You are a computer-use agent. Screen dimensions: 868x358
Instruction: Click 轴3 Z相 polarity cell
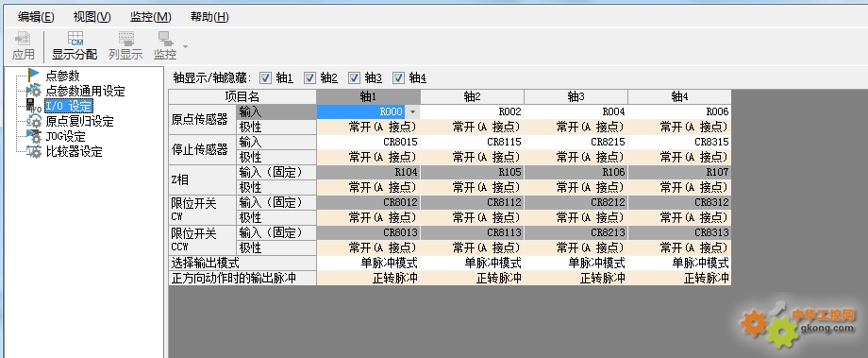point(576,187)
